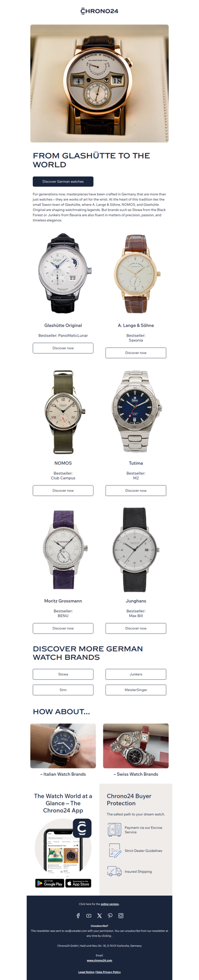Screen dimensions: 199x980
Task: Click the Discover German watches button
Action: point(63,182)
